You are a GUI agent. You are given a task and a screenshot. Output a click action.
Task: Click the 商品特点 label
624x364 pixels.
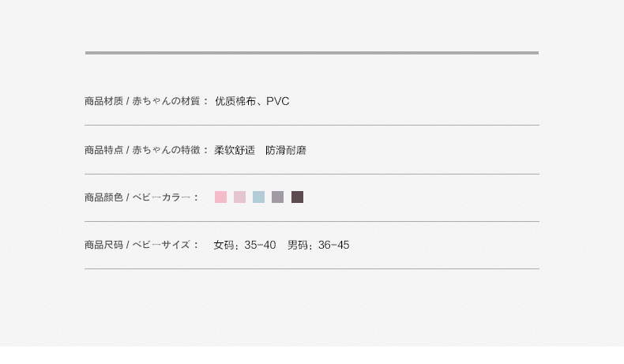point(103,150)
